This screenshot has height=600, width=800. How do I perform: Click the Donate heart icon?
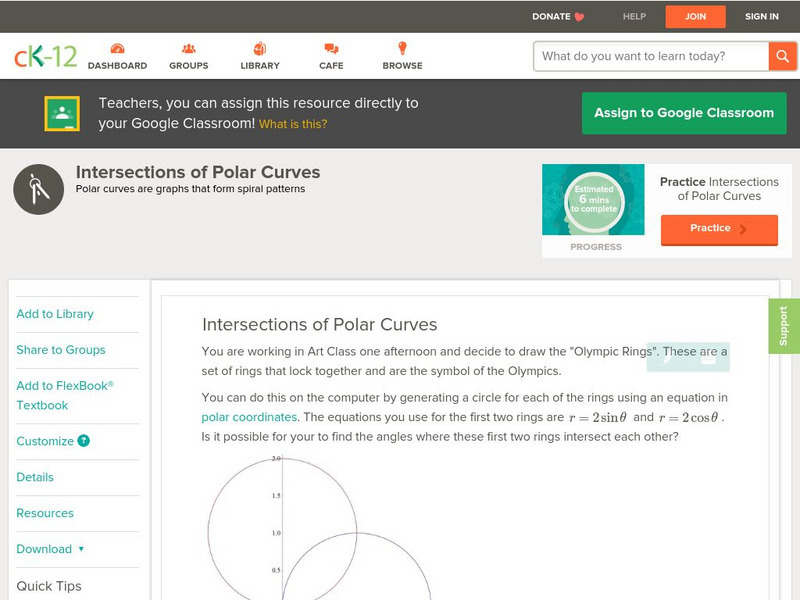(579, 17)
